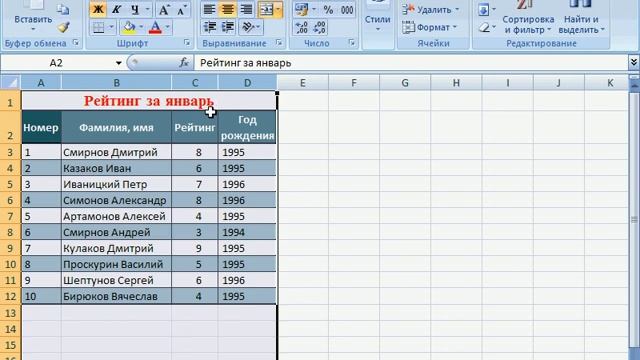
Task: Click the Name Box showing A2
Action: pyautogui.click(x=56, y=63)
